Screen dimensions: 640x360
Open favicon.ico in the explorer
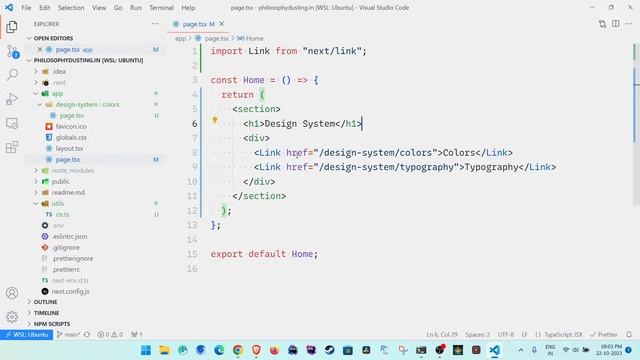coord(71,127)
